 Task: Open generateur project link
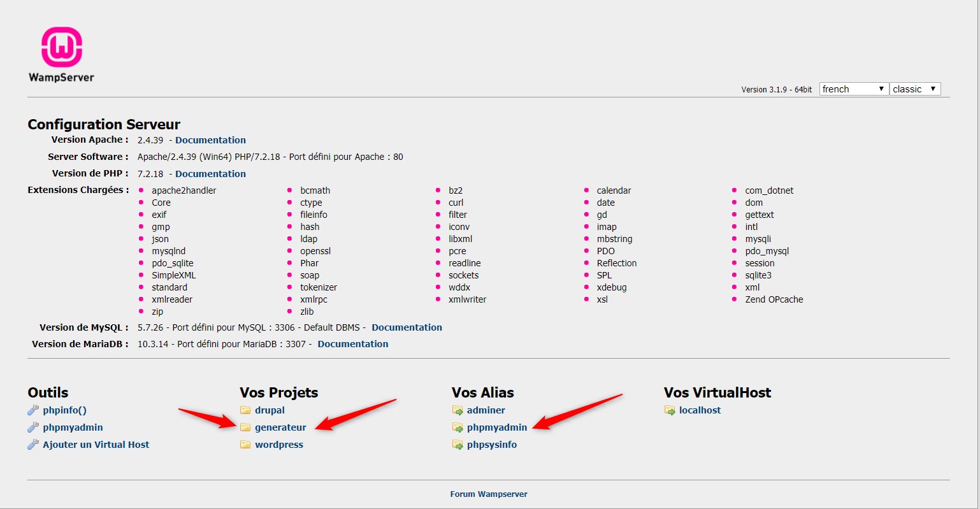(280, 427)
